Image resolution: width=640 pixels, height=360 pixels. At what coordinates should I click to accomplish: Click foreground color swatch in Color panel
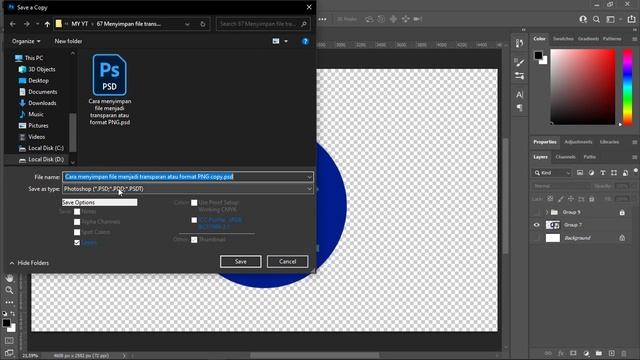click(x=539, y=55)
